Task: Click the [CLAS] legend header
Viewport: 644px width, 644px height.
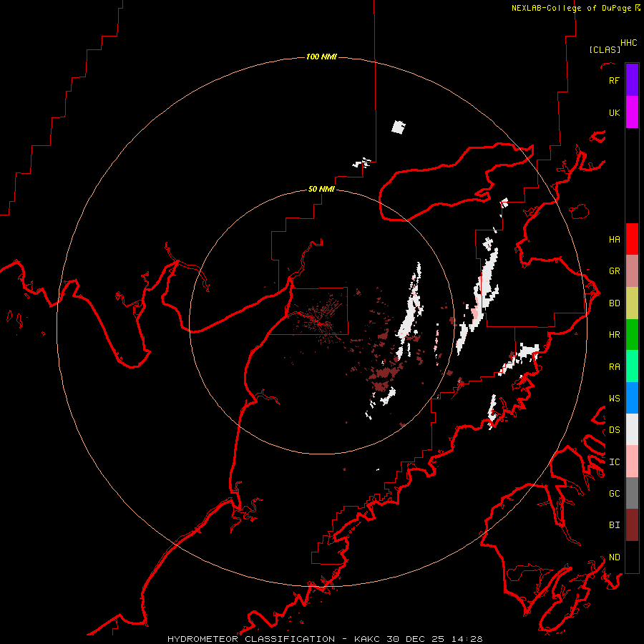Action: pyautogui.click(x=605, y=49)
